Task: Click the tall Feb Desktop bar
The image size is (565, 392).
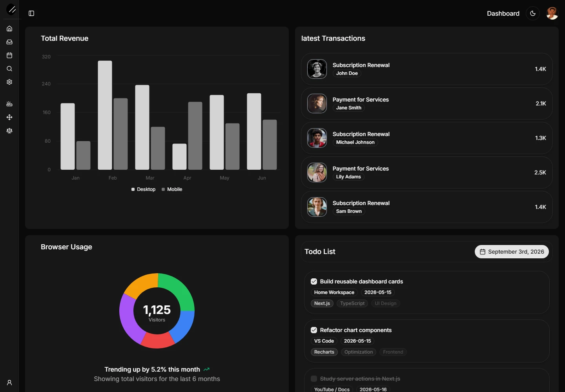Action: (105, 115)
